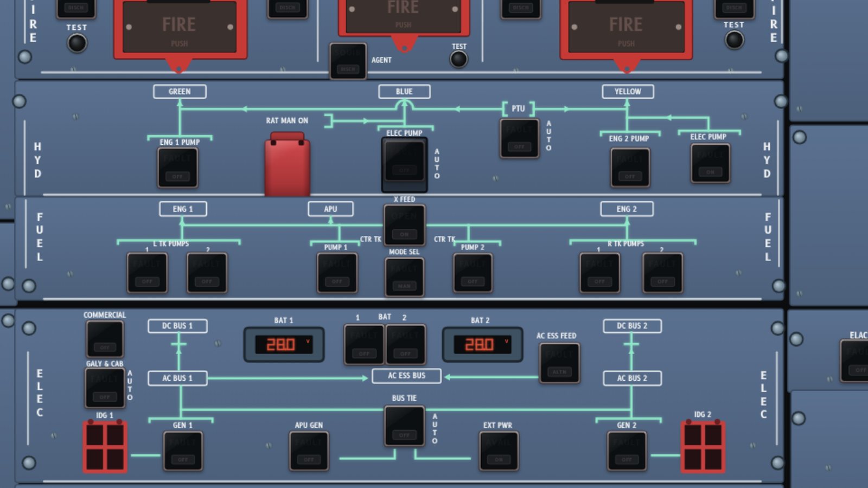
Task: Click the BAT 2 voltage display
Action: click(x=482, y=344)
